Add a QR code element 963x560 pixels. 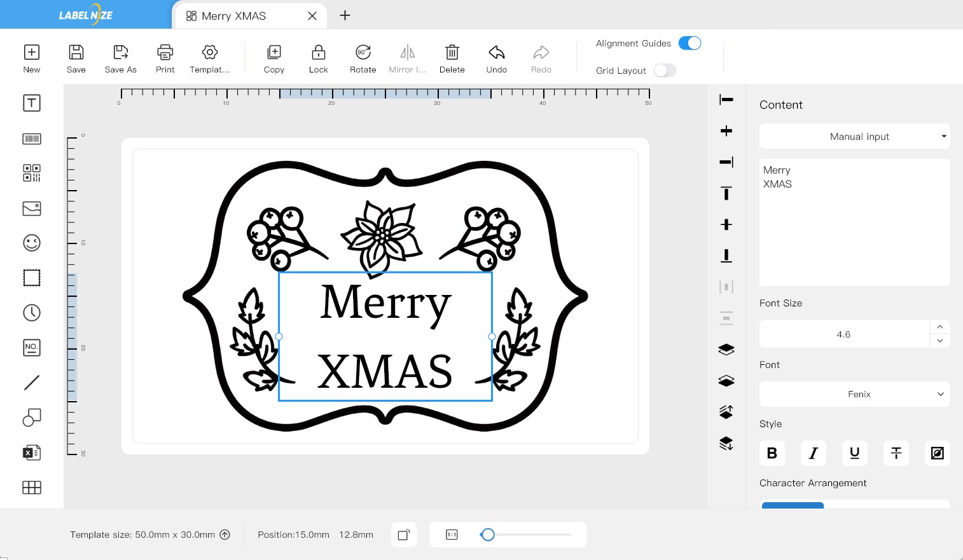32,173
